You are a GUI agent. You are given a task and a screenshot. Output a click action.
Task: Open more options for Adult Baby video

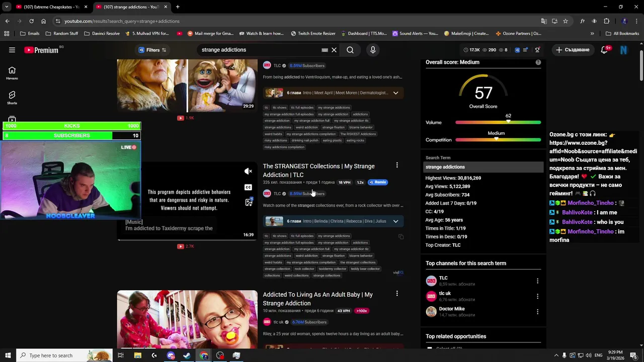pyautogui.click(x=397, y=294)
